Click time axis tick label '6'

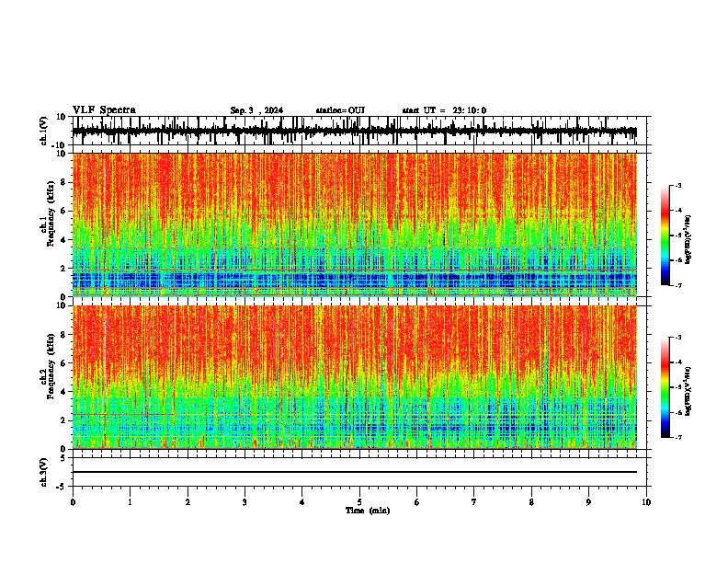pos(417,502)
